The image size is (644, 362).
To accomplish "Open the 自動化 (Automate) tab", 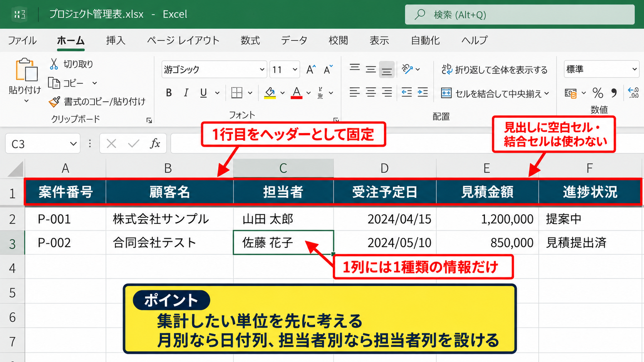I will 425,40.
